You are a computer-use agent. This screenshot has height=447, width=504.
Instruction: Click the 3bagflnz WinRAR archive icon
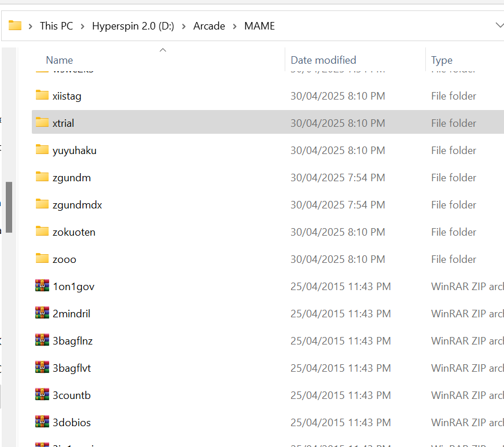click(x=42, y=340)
